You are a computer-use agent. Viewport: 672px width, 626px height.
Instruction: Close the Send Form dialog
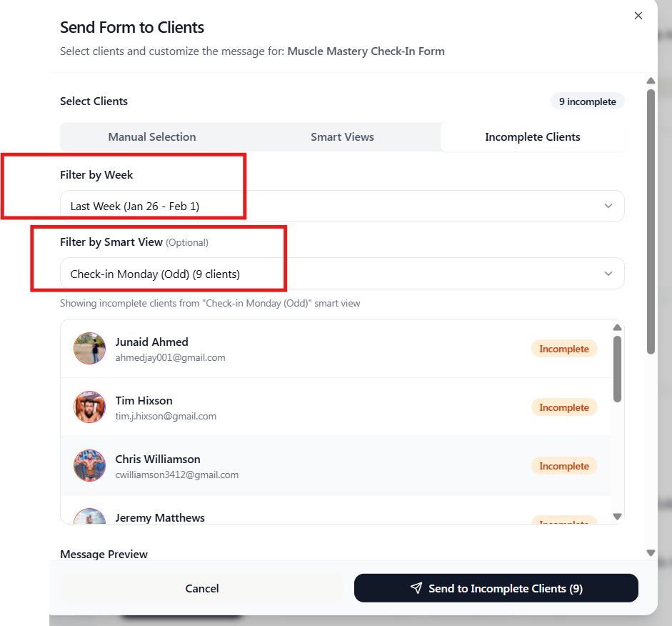coord(638,16)
